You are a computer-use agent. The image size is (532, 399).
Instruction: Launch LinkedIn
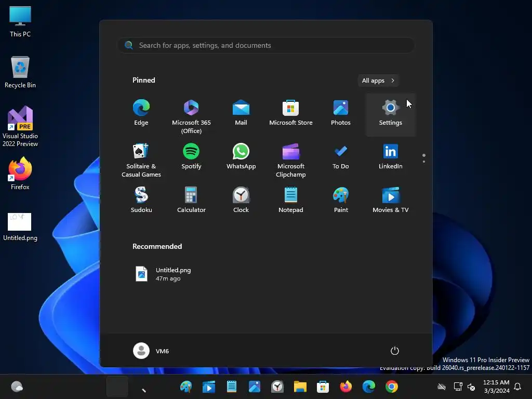click(x=391, y=156)
